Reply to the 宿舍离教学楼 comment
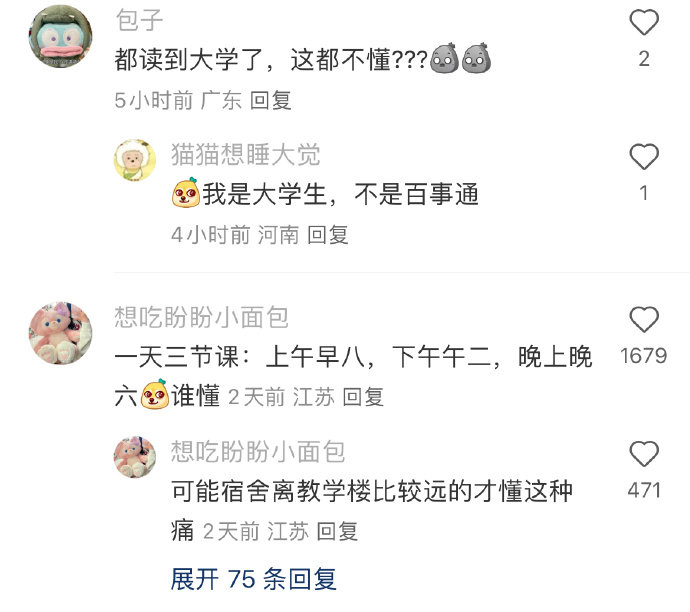 [x=337, y=531]
